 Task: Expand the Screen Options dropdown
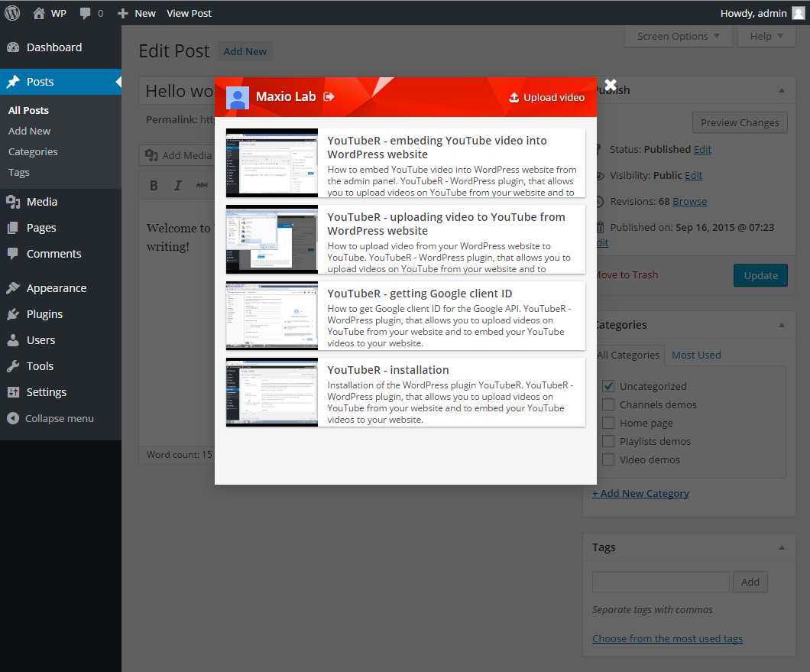click(x=679, y=36)
